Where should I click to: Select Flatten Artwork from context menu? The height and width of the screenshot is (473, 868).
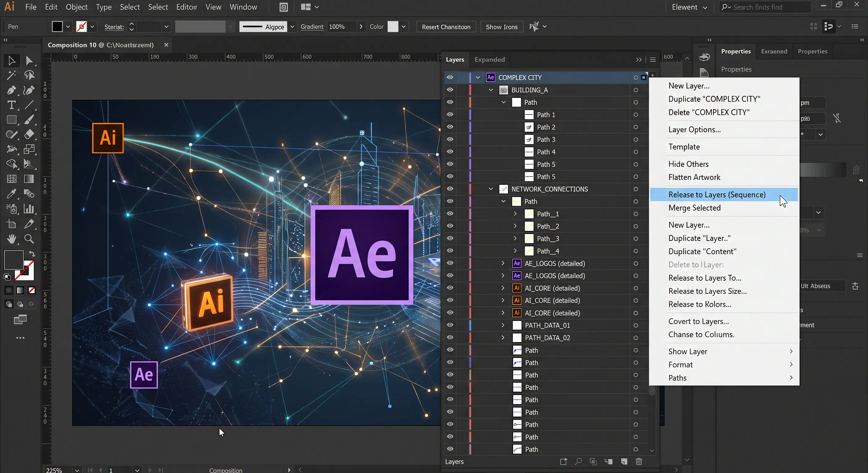coord(694,177)
